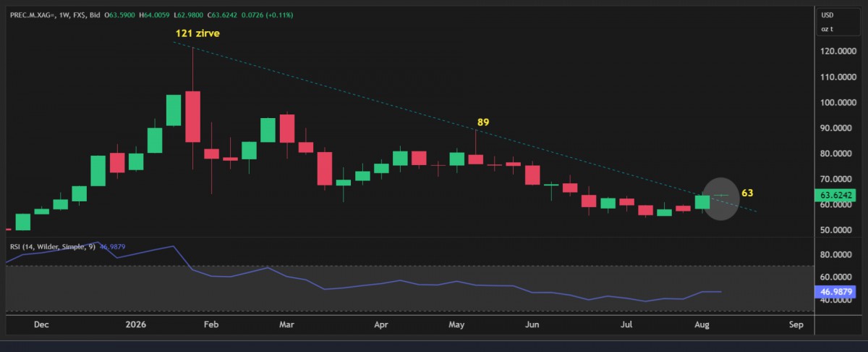Click the 80.0000 RSI axis label

pos(835,255)
